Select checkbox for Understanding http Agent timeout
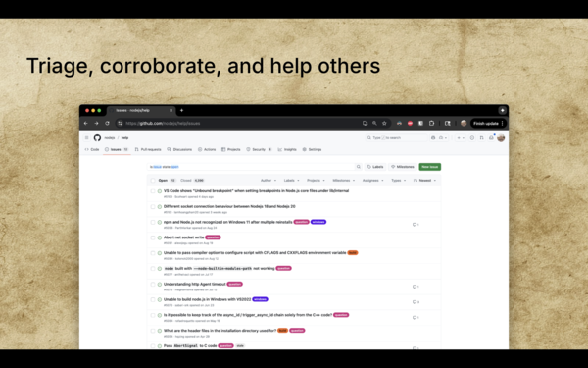Viewport: 588px width, 368px height. 153,285
